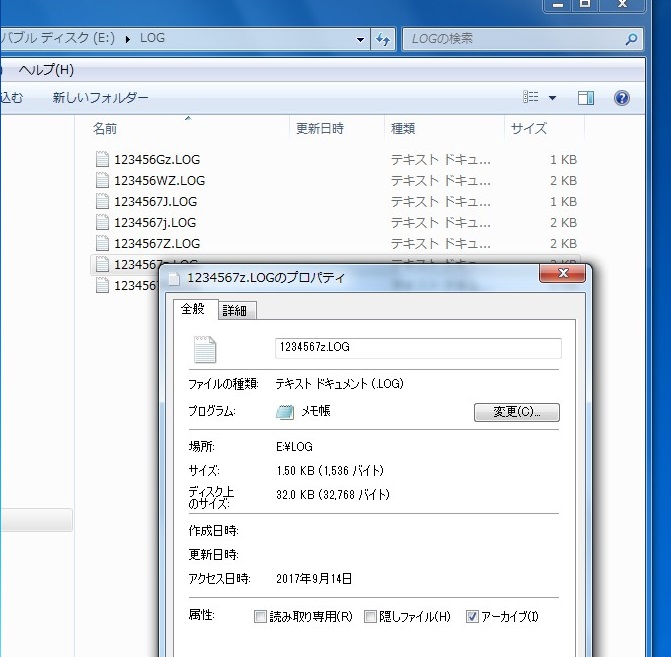Select the 1234567J.LOG file icon

click(102, 201)
